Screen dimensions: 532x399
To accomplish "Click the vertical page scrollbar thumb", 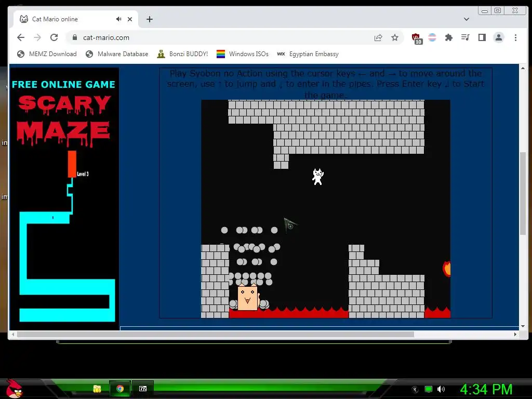I will click(x=523, y=193).
